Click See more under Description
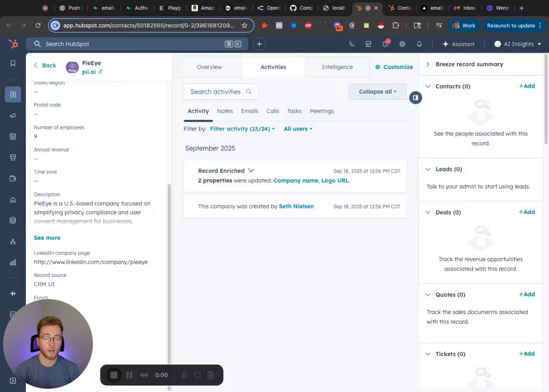 [x=47, y=238]
